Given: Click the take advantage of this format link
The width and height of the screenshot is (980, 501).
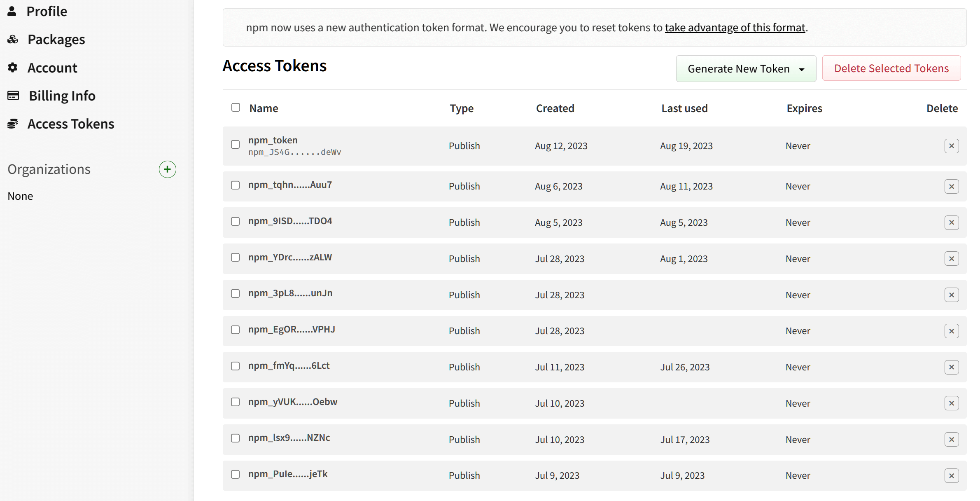Looking at the screenshot, I should (735, 27).
